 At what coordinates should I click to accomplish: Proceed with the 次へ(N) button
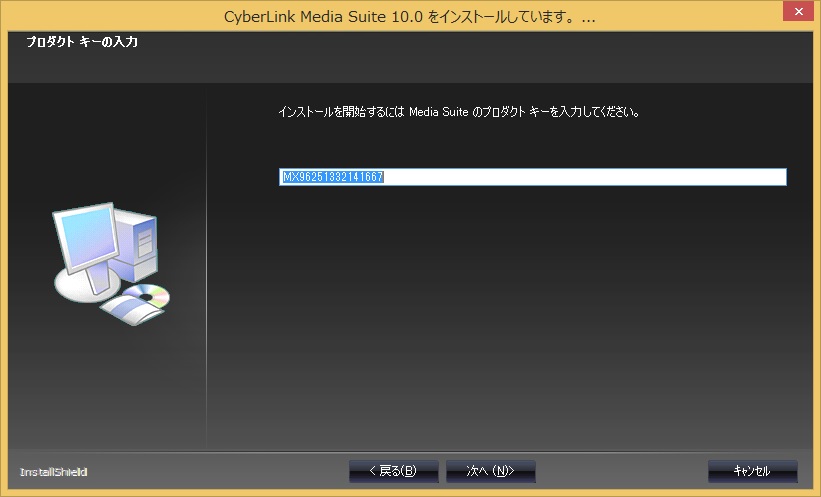click(491, 471)
